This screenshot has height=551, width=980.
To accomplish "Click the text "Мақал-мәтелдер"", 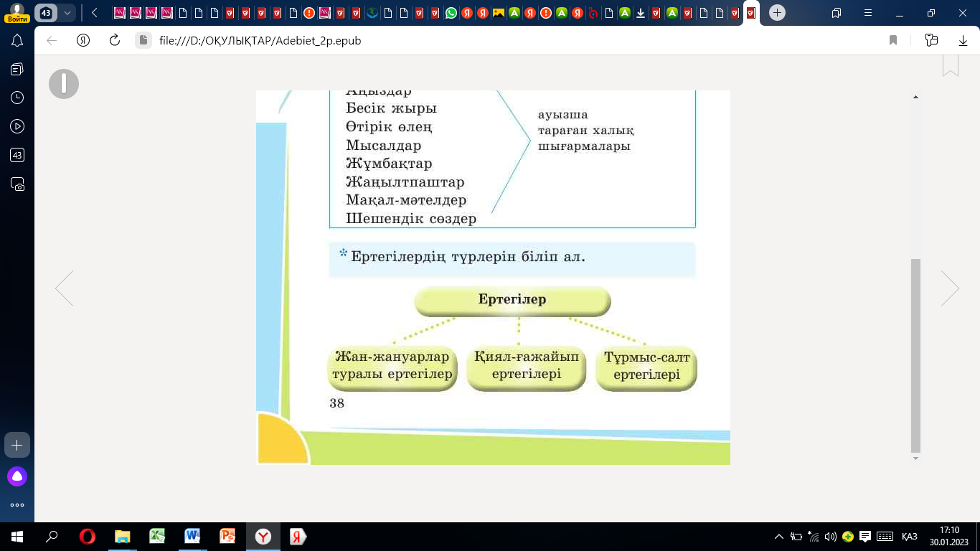I will [406, 200].
